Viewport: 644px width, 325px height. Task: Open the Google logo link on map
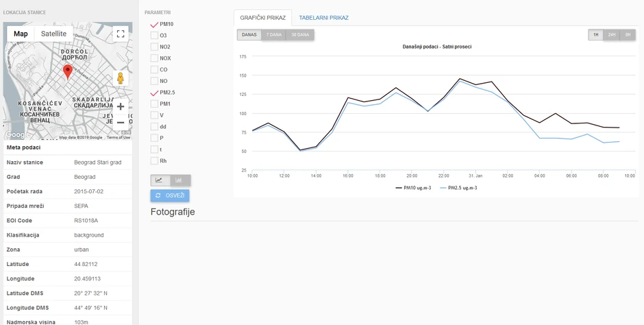(x=14, y=135)
